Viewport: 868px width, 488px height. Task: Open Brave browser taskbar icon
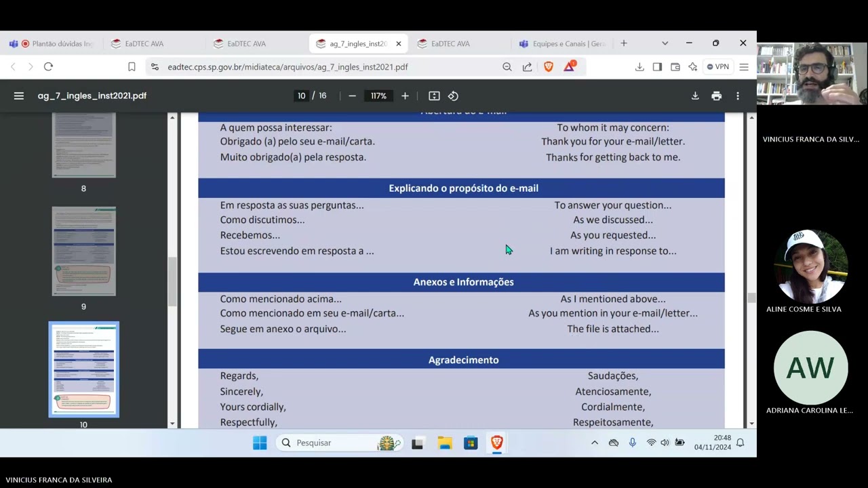497,443
